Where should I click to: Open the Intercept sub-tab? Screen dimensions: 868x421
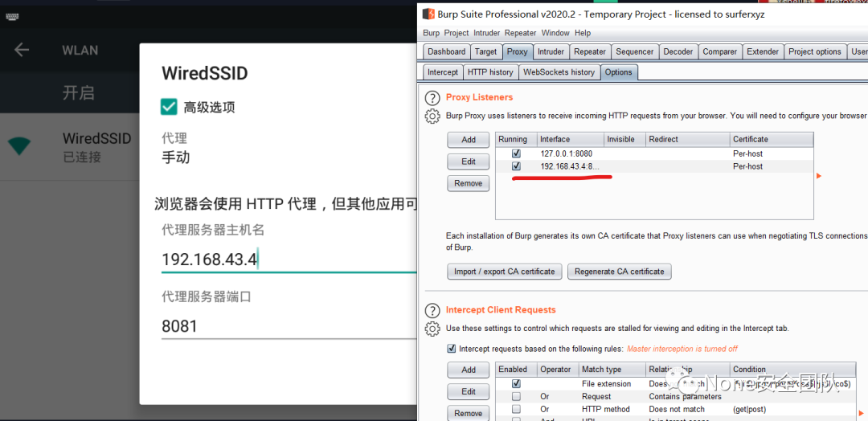(443, 72)
